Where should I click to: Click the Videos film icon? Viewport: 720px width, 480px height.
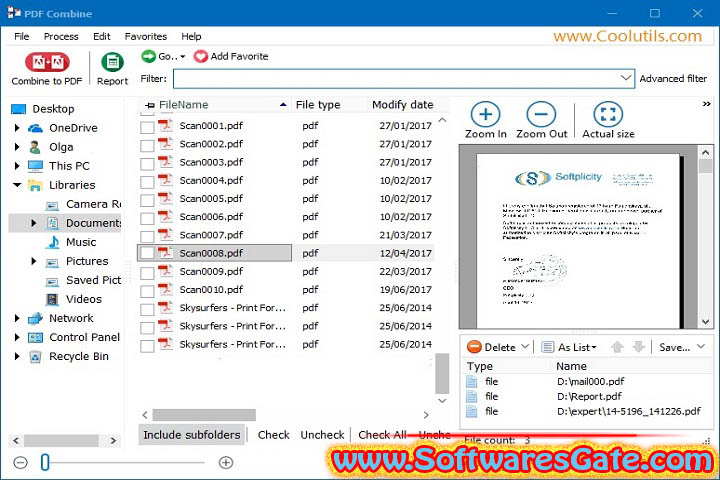pos(52,299)
